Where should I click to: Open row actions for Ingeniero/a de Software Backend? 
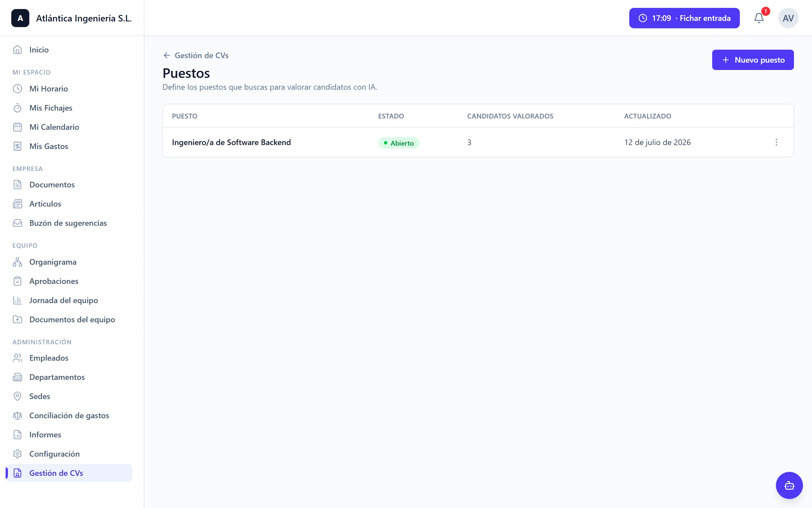point(776,142)
